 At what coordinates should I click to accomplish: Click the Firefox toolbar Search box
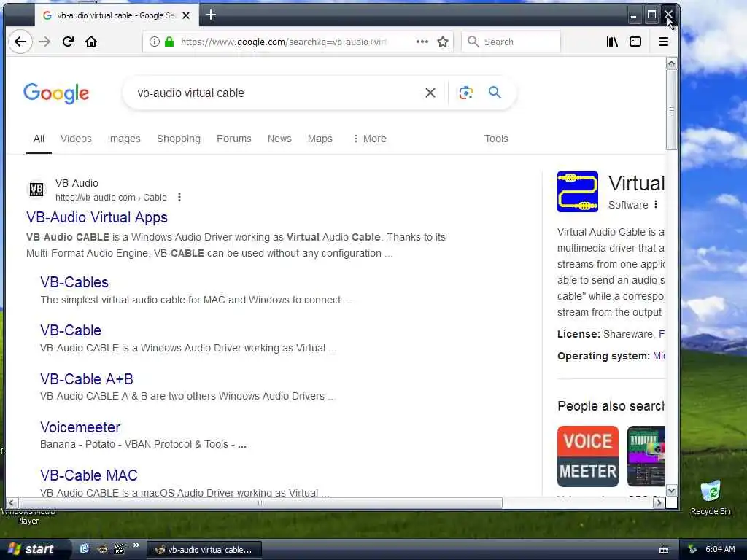click(511, 42)
